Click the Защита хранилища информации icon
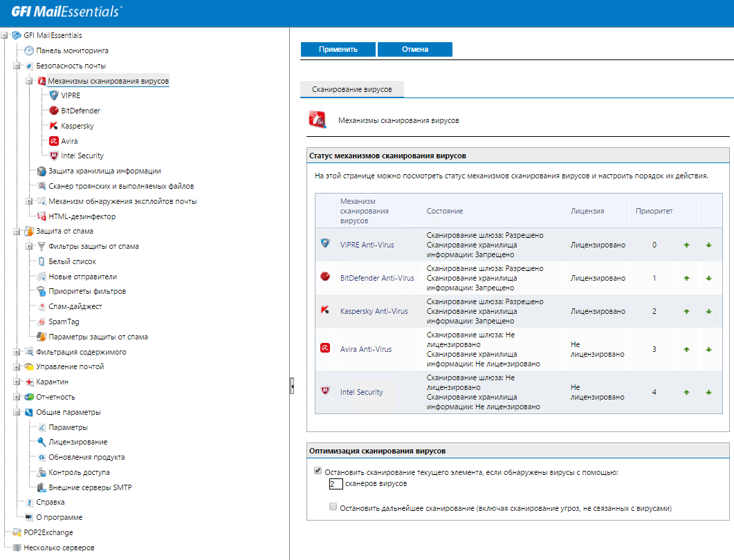 pyautogui.click(x=42, y=171)
